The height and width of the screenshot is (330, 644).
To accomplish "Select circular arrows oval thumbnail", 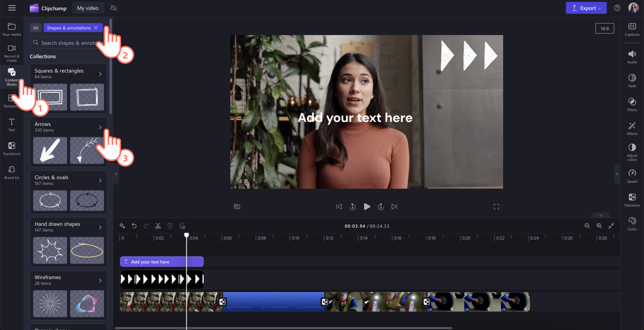I will 50,201.
